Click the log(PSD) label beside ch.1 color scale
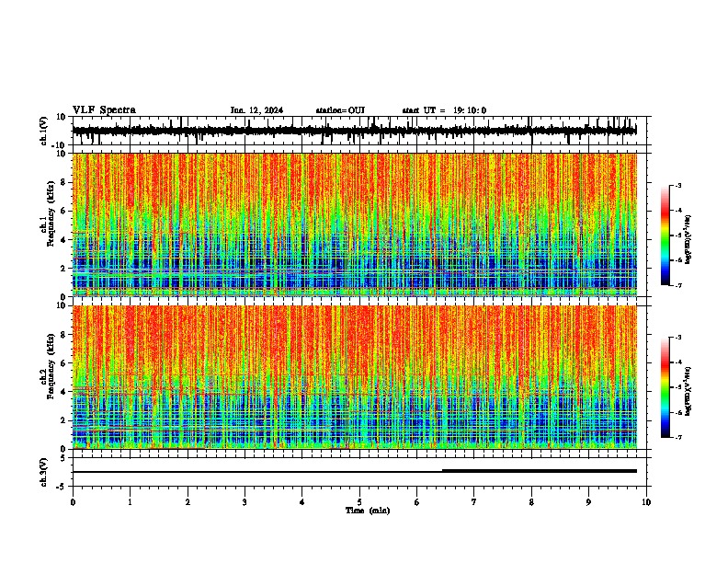 coord(688,239)
